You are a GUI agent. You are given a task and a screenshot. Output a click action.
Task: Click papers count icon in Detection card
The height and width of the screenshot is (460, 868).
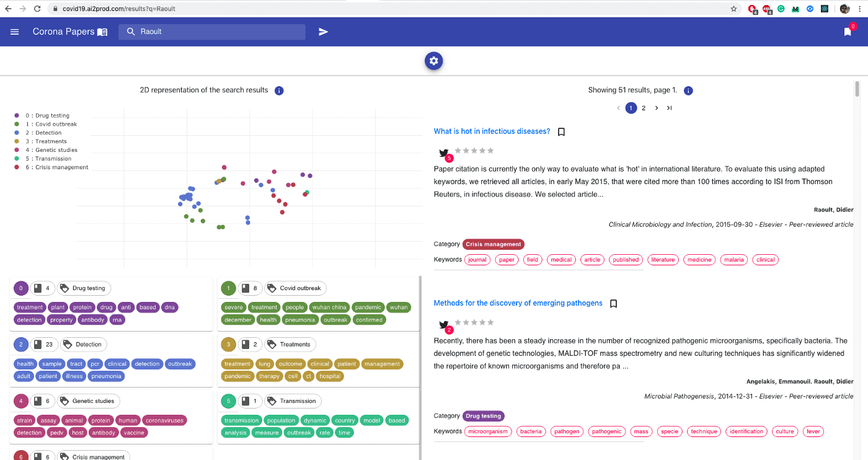click(37, 345)
